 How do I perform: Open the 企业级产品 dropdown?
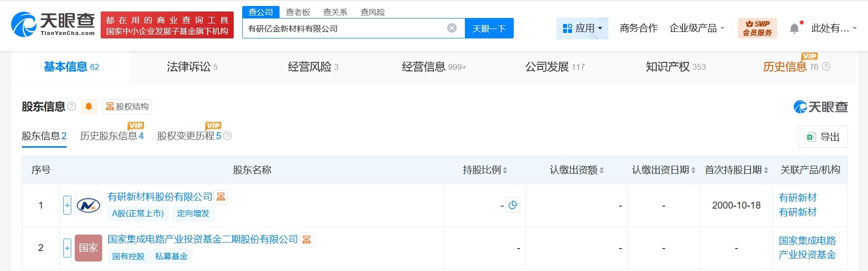(x=696, y=28)
